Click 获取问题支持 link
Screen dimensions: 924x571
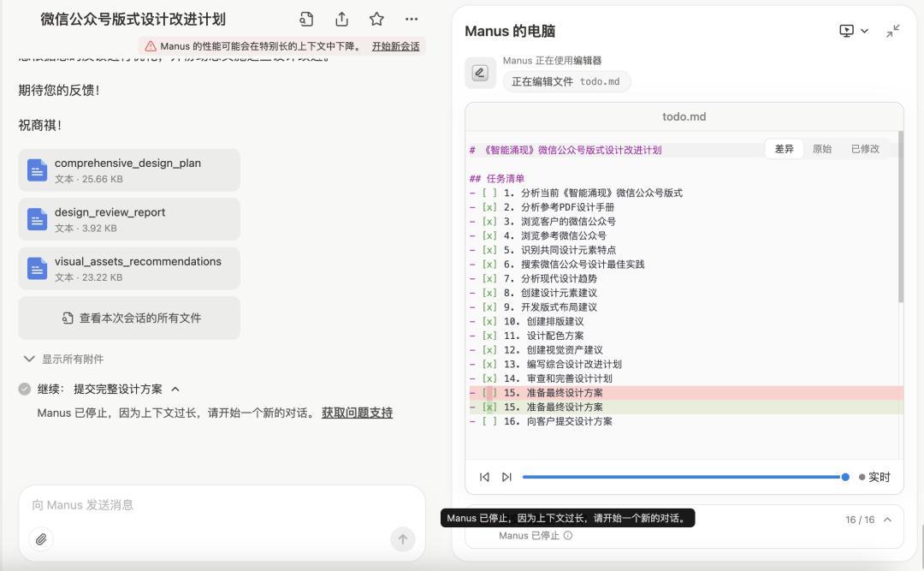(357, 413)
